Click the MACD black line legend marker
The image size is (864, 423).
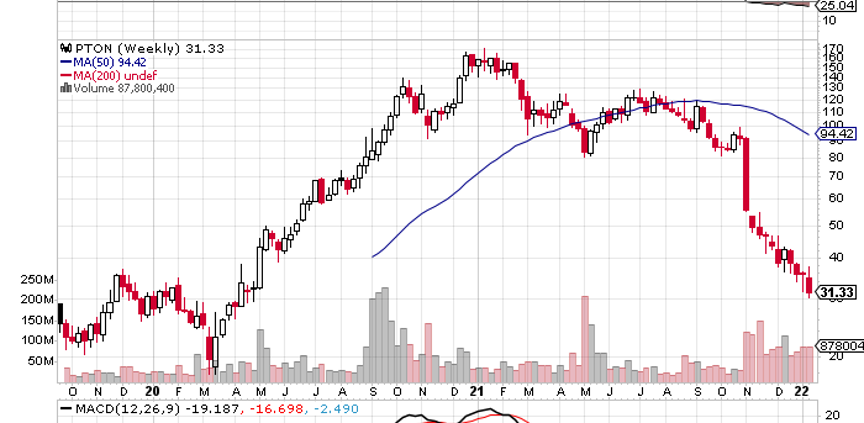(65, 408)
